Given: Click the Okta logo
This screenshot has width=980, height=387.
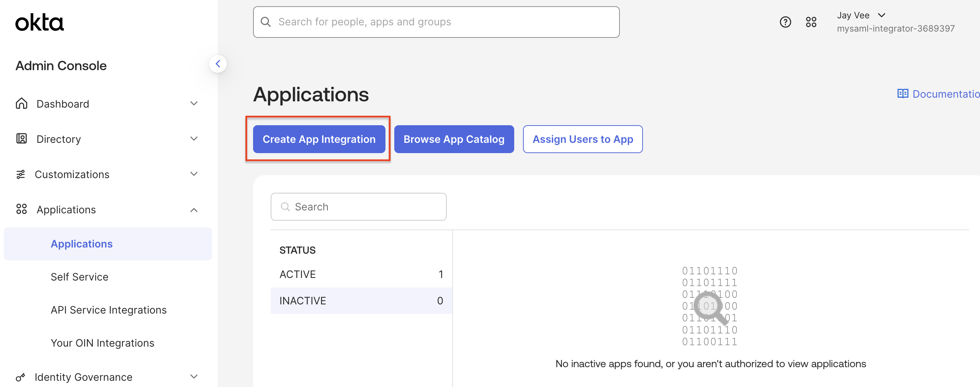Looking at the screenshot, I should [x=40, y=22].
